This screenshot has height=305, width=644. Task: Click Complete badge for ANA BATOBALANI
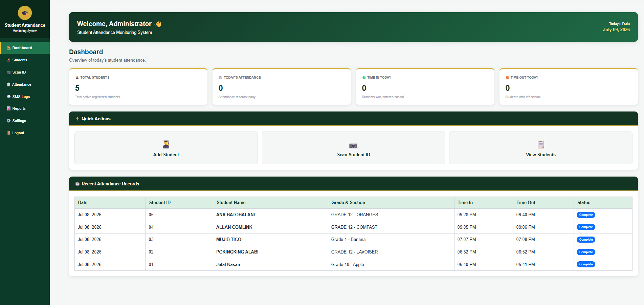tap(586, 215)
